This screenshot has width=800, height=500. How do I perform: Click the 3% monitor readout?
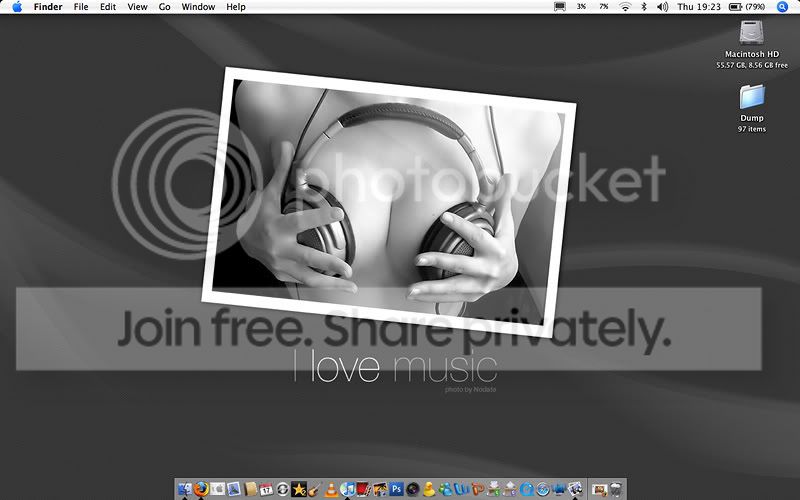tap(582, 7)
